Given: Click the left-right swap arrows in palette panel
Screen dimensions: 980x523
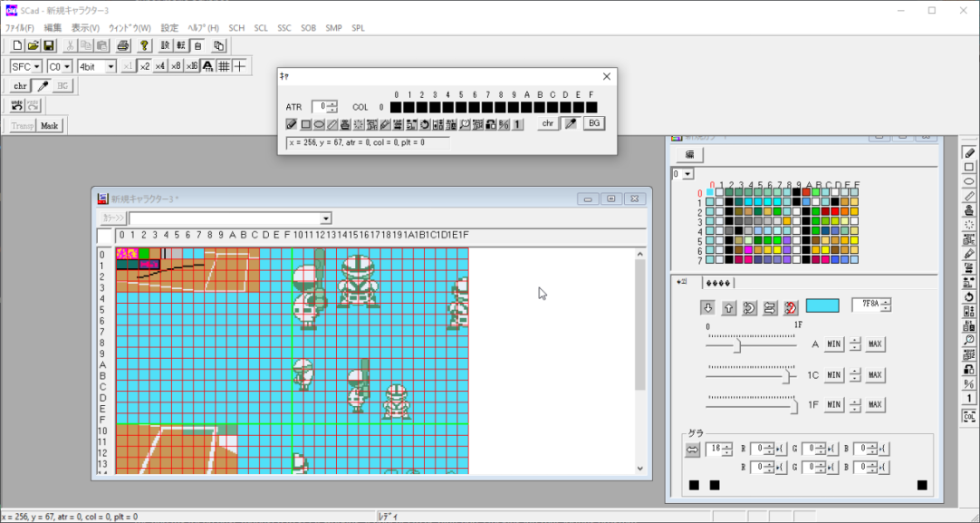Looking at the screenshot, I should coord(770,307).
